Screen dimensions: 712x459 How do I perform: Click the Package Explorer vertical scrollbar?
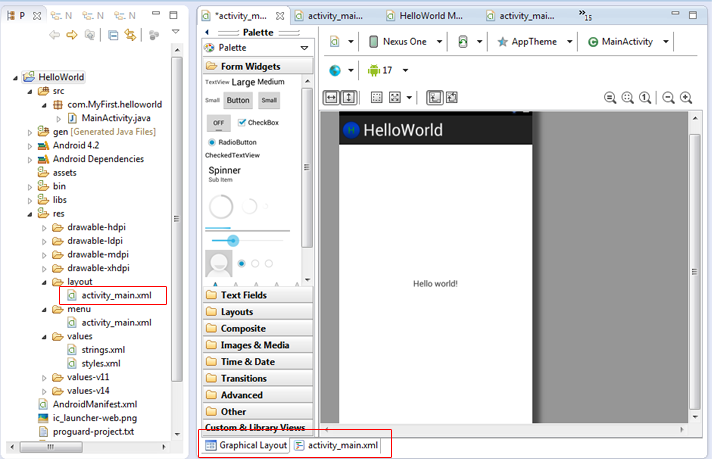click(x=177, y=218)
